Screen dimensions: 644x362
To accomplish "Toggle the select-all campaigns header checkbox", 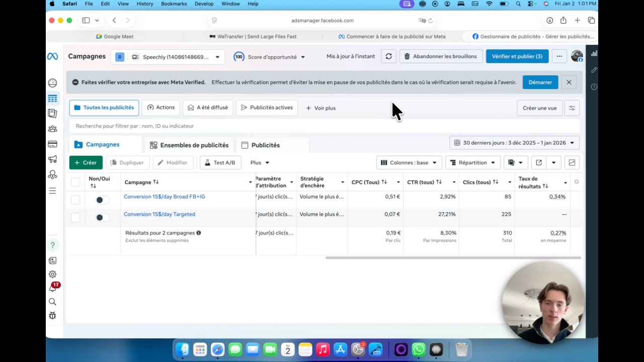I will tap(75, 182).
